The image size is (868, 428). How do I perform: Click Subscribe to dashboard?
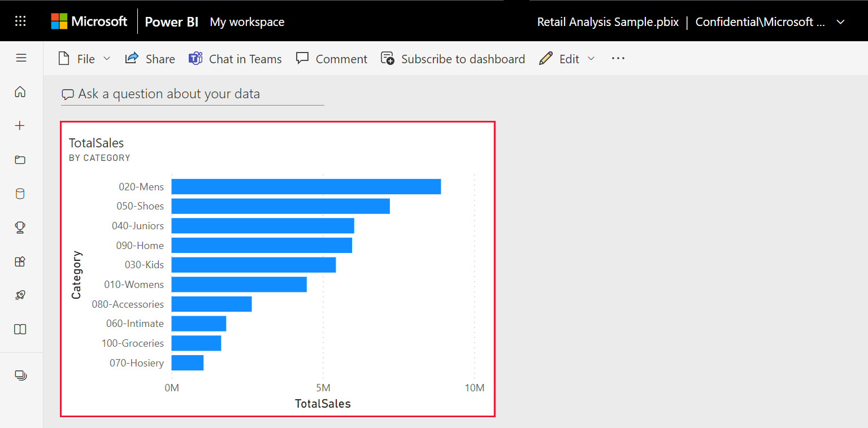click(453, 59)
